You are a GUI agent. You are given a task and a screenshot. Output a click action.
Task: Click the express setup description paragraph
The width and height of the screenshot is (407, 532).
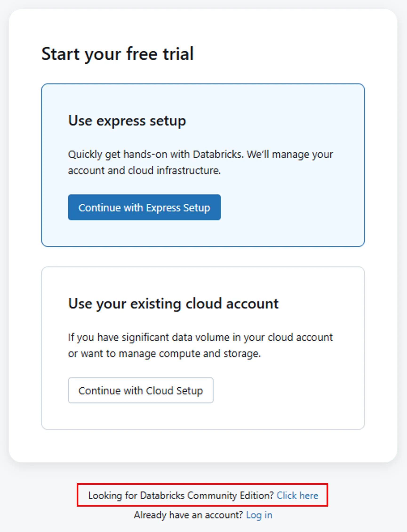pyautogui.click(x=201, y=162)
